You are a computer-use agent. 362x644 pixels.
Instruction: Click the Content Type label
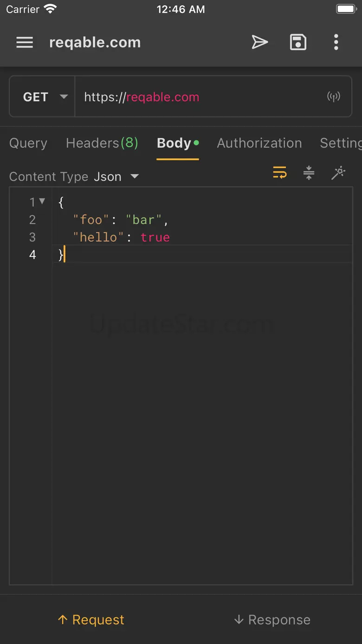49,176
